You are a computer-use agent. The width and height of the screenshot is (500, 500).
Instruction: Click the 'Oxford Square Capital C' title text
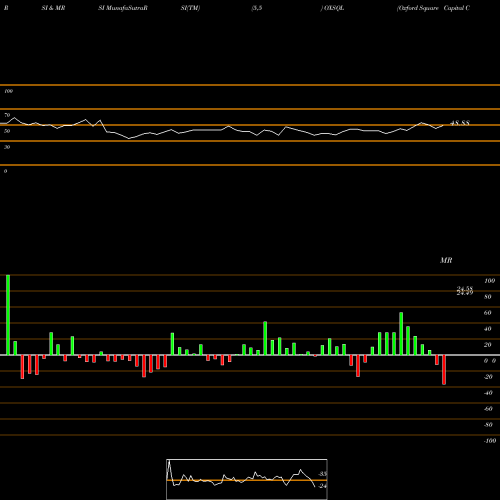point(433,8)
